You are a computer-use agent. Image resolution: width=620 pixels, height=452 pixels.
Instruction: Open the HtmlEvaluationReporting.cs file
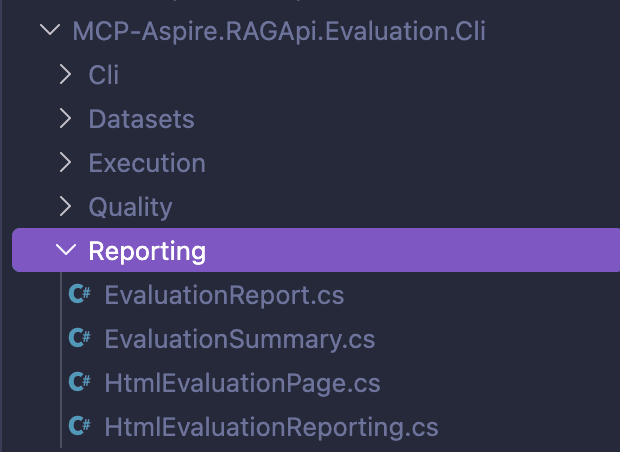click(x=271, y=427)
